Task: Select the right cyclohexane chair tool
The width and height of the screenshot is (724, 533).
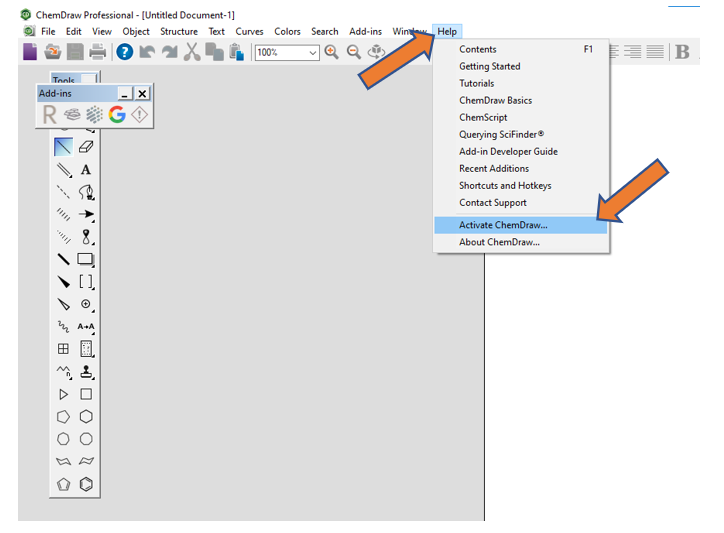Action: [x=86, y=461]
